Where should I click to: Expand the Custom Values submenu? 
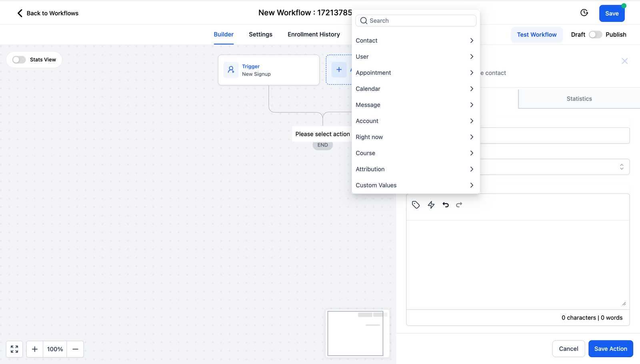tap(415, 185)
